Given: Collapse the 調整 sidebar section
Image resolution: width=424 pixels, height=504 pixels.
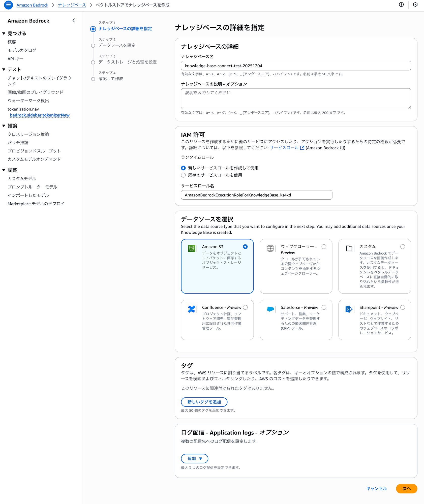Looking at the screenshot, I should pyautogui.click(x=3, y=170).
